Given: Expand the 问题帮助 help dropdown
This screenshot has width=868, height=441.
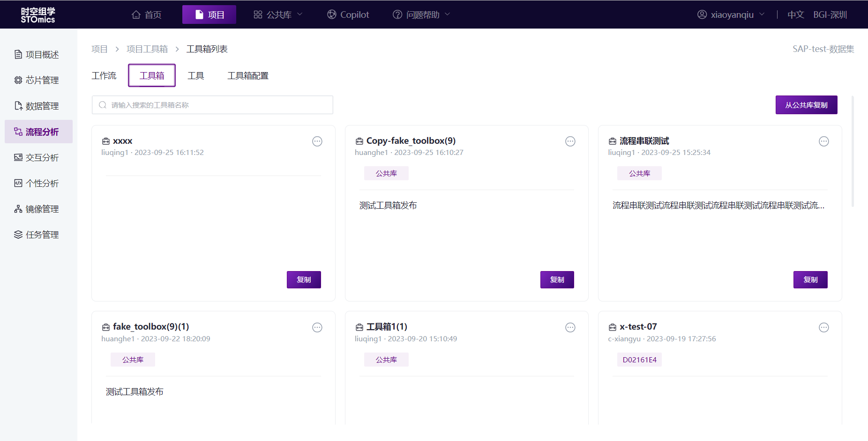Looking at the screenshot, I should coord(421,15).
